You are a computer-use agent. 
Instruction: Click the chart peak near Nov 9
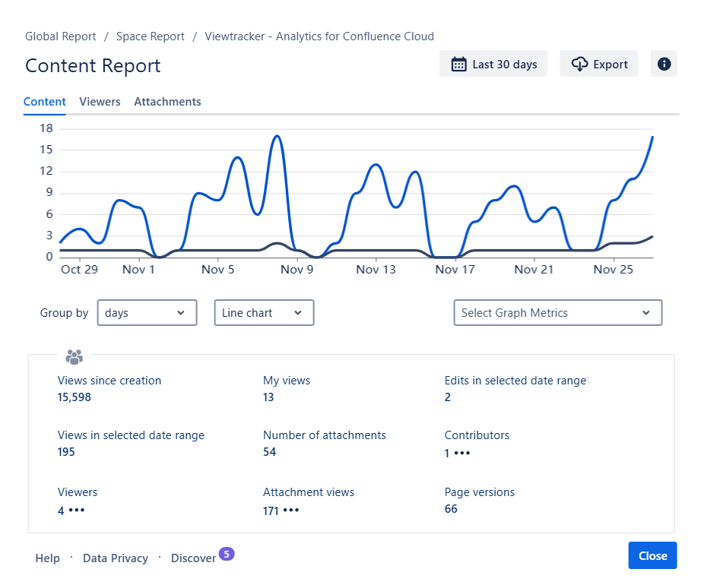277,137
